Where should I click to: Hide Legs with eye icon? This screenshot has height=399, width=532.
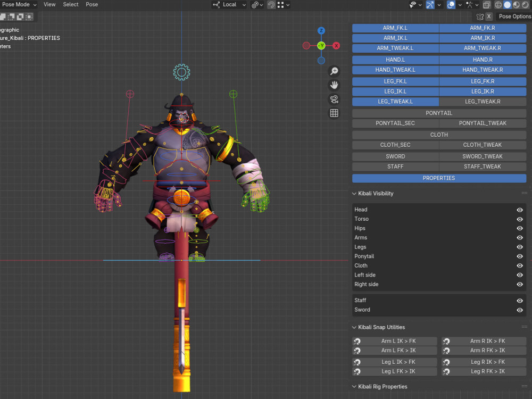(519, 247)
